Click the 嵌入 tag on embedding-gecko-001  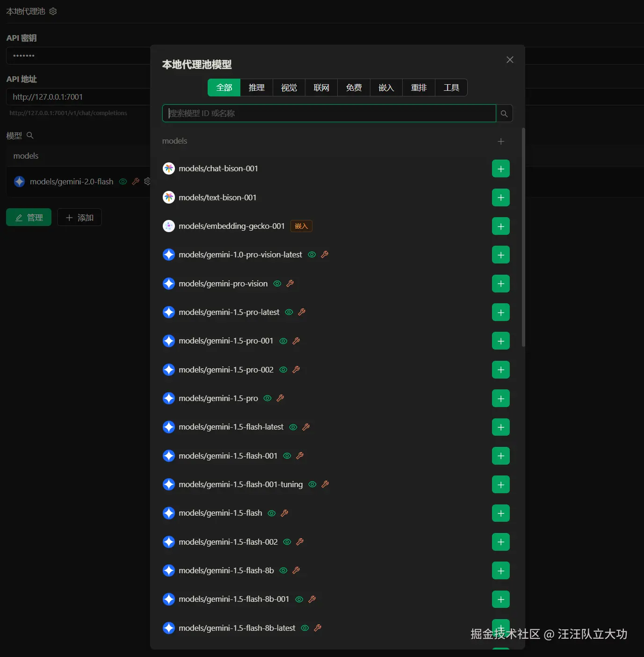301,226
